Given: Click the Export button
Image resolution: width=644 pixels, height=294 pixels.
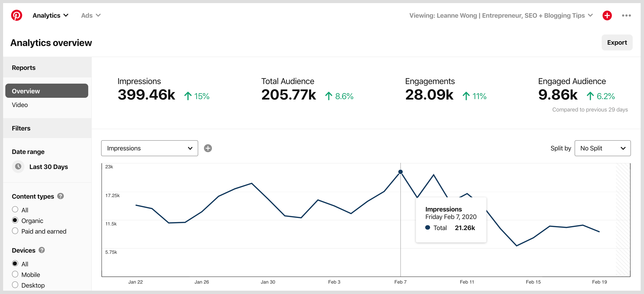Looking at the screenshot, I should [x=617, y=42].
